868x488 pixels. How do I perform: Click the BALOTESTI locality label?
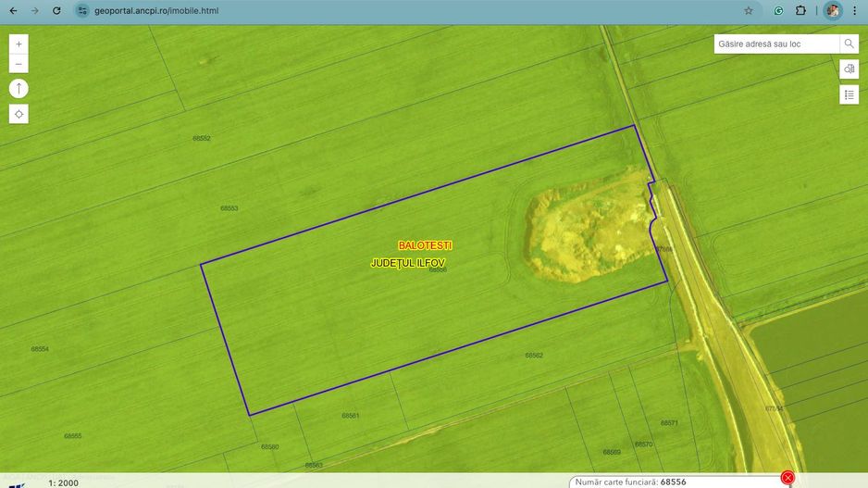pyautogui.click(x=425, y=245)
